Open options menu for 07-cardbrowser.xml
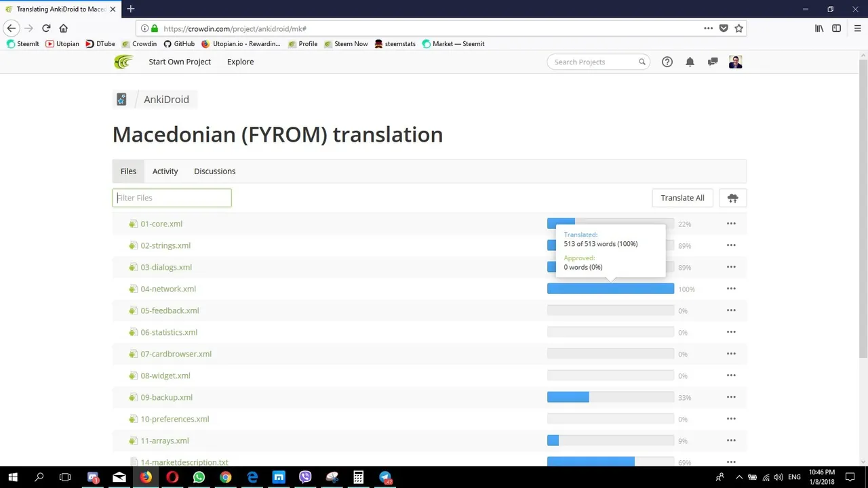Screen dimensions: 868x488 tap(731, 354)
